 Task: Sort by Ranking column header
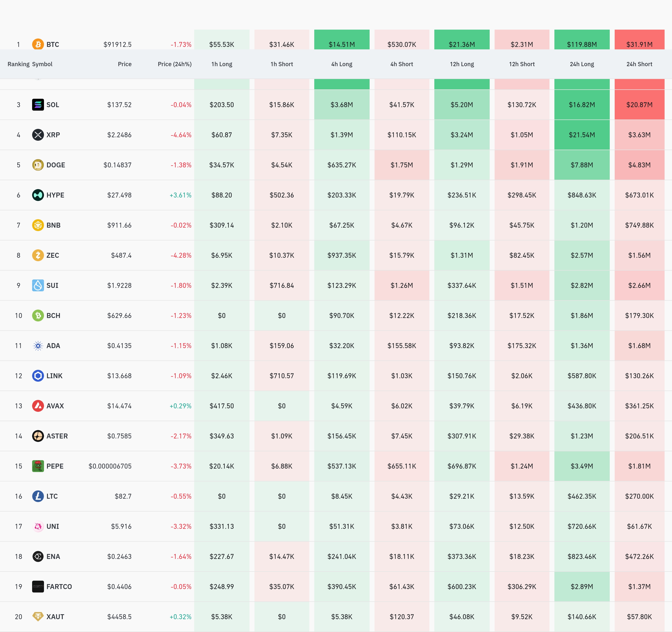[x=18, y=64]
